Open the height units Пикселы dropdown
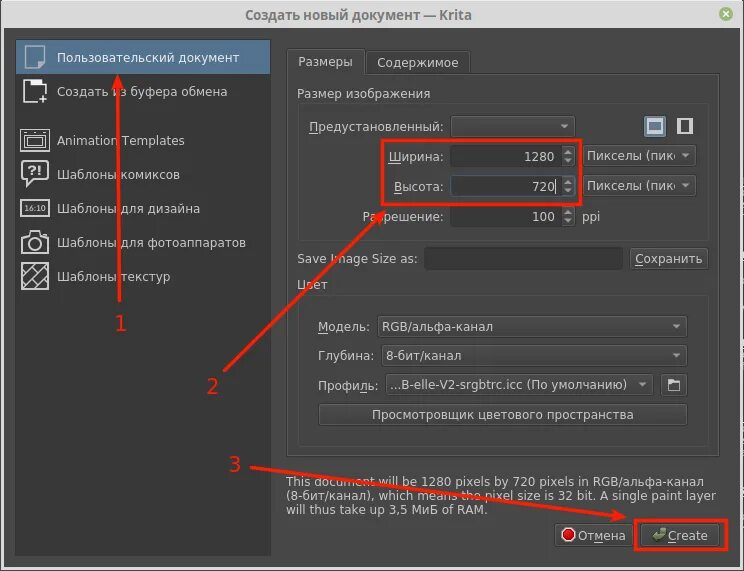 639,186
